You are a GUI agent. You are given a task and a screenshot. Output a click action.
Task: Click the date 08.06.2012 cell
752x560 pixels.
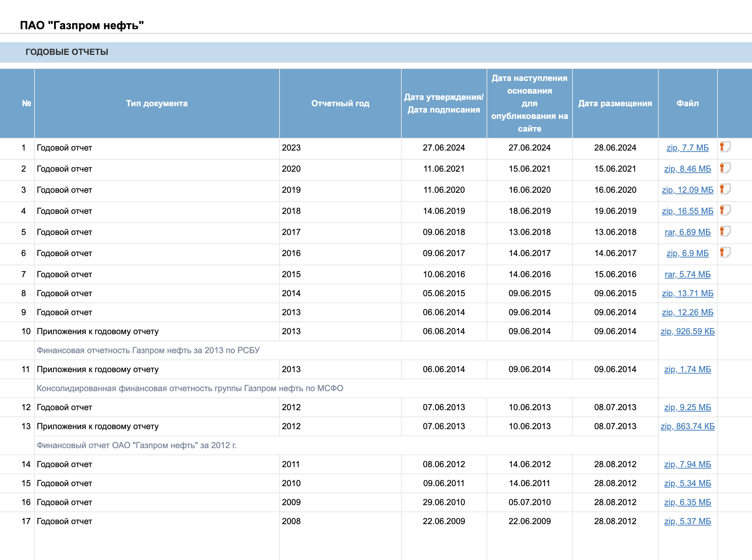pyautogui.click(x=444, y=464)
